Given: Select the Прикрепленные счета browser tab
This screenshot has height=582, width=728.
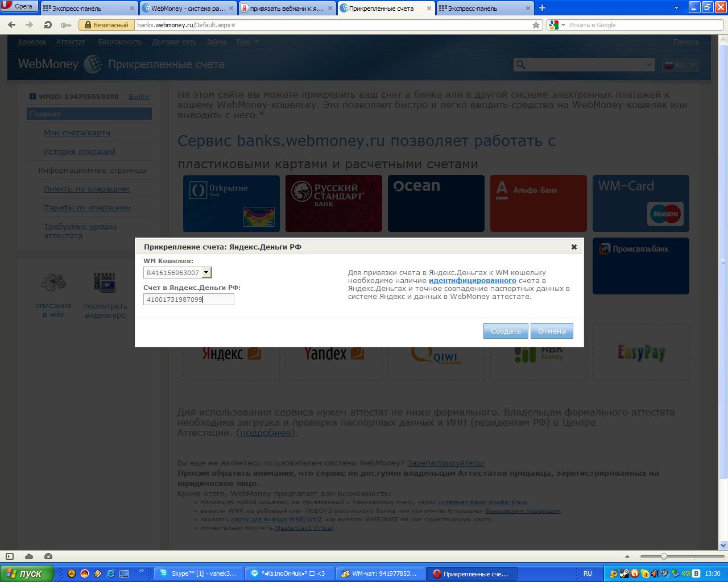Looking at the screenshot, I should click(386, 9).
